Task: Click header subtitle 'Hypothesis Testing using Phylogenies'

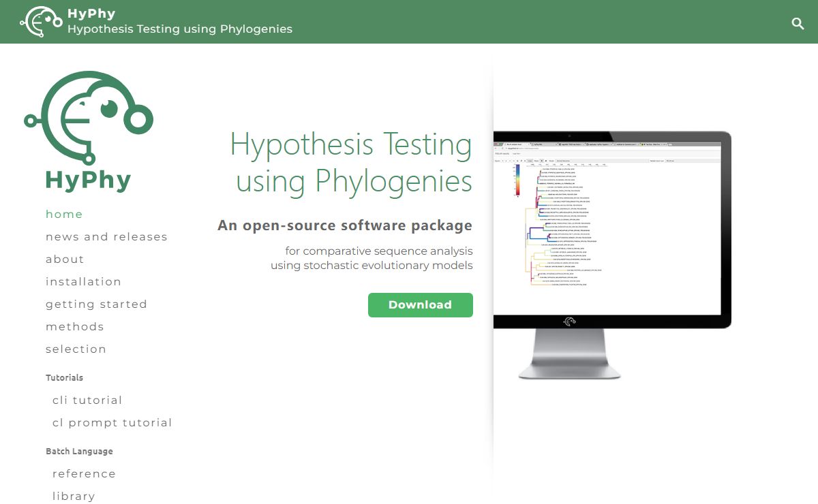Action: [x=180, y=29]
